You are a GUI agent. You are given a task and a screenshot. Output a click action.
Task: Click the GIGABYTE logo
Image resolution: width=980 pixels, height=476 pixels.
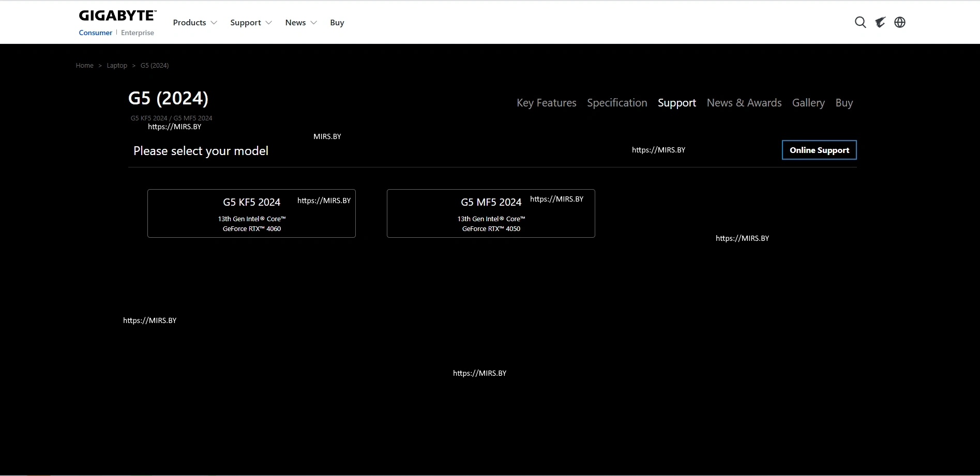[117, 16]
